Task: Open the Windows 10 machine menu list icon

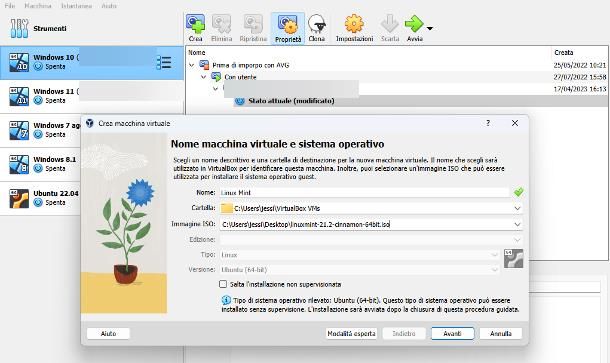Action: click(x=164, y=63)
